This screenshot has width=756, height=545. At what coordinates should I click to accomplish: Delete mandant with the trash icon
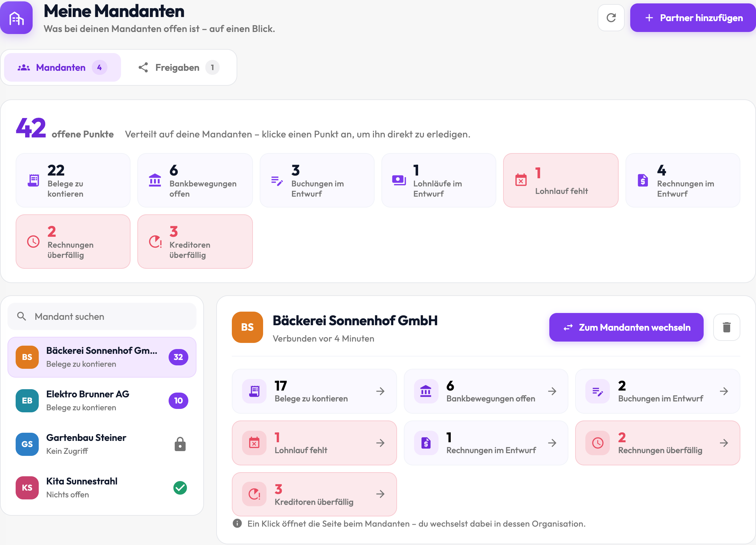726,327
